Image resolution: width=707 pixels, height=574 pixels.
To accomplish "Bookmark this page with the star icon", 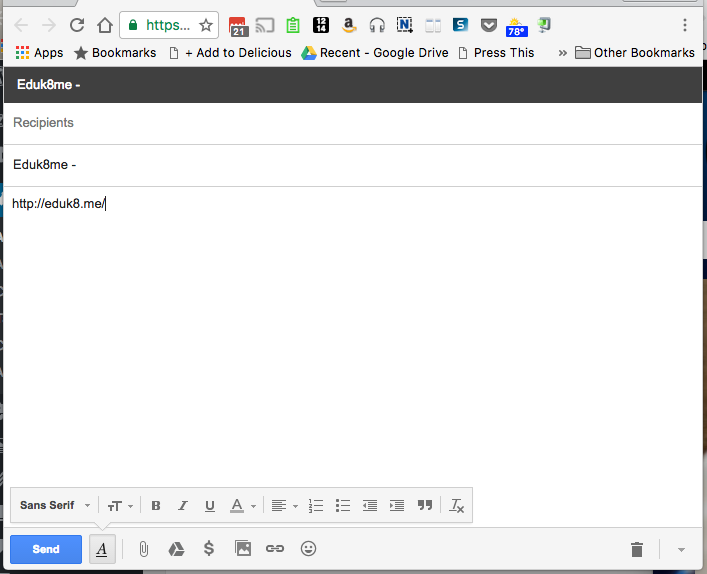I will pyautogui.click(x=206, y=25).
